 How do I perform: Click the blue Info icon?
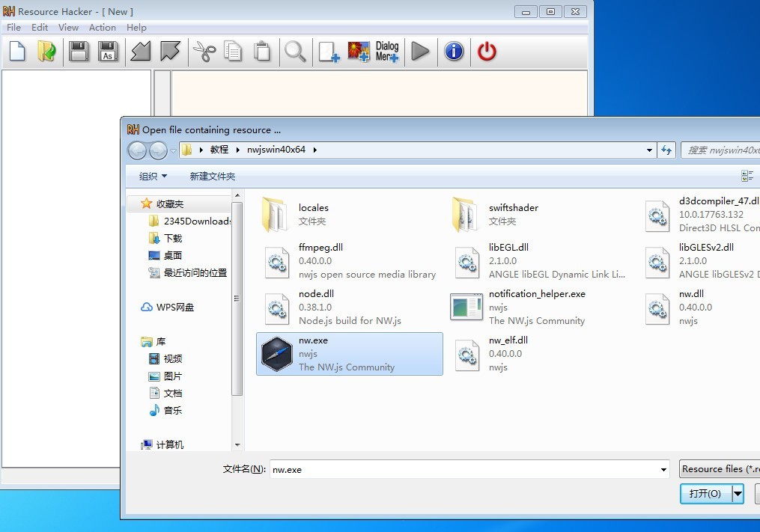454,52
